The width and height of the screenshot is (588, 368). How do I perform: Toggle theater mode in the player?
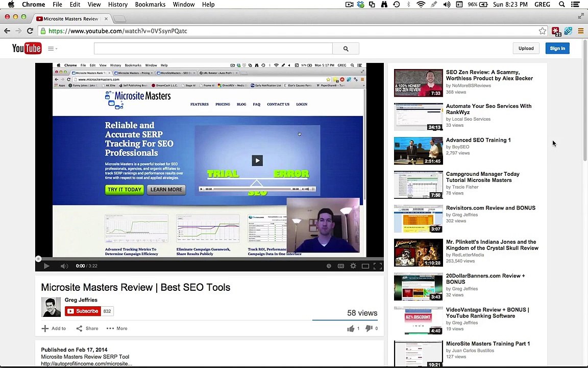(365, 266)
